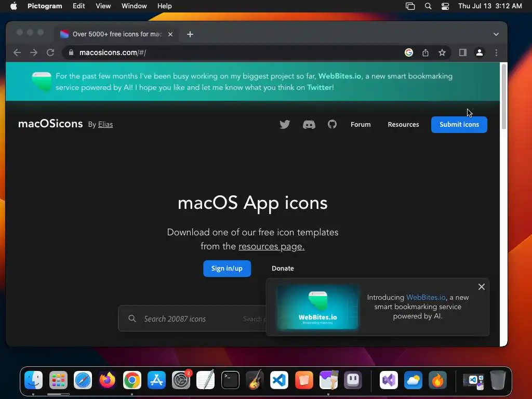The image size is (532, 399).
Task: Focus the 'Search 20087 icons' field
Action: tap(192, 318)
